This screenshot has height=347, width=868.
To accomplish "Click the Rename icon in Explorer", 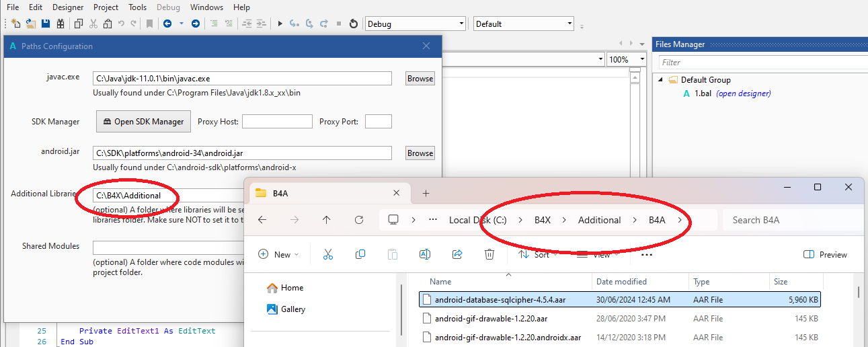I will [x=425, y=254].
